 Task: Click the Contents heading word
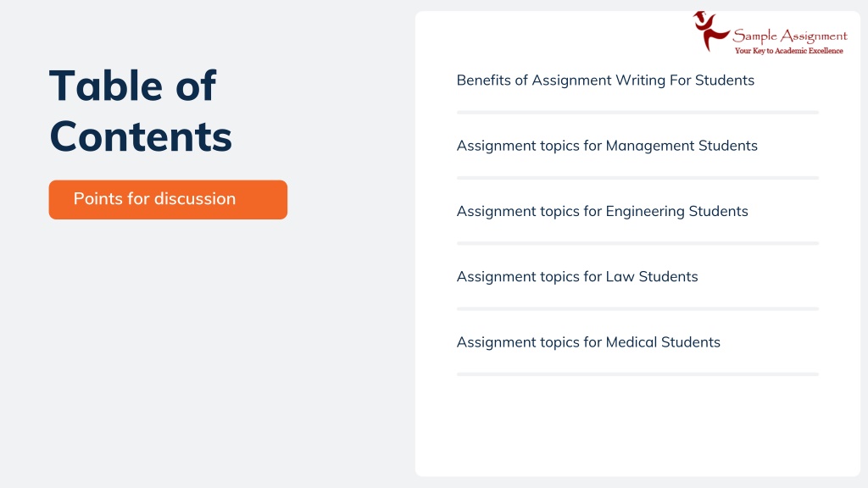(x=141, y=136)
